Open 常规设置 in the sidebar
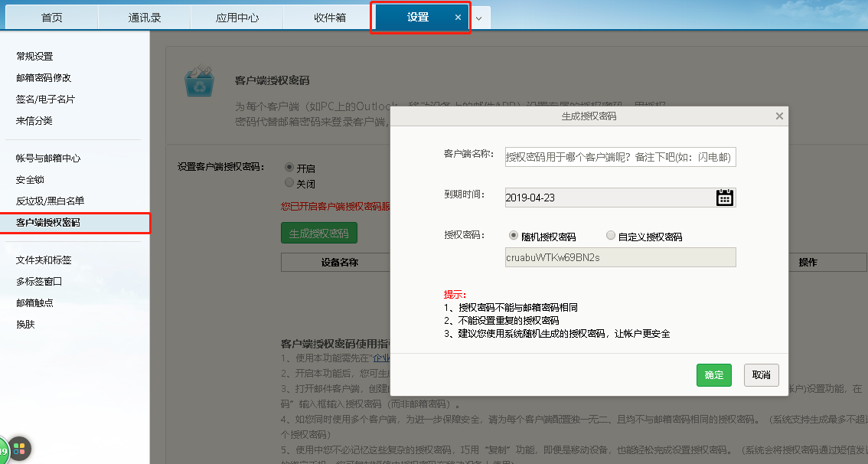Image resolution: width=868 pixels, height=464 pixels. point(34,56)
